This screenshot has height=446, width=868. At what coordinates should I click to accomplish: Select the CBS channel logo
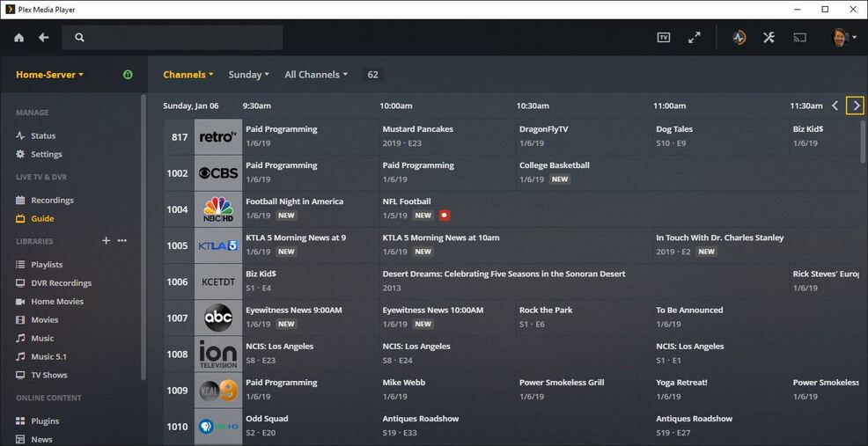coord(218,173)
